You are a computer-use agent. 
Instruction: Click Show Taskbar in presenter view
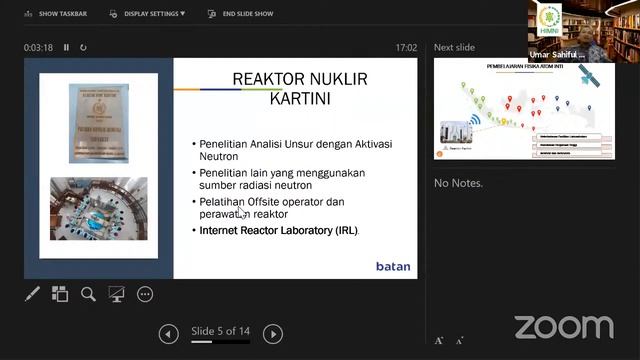pyautogui.click(x=56, y=14)
